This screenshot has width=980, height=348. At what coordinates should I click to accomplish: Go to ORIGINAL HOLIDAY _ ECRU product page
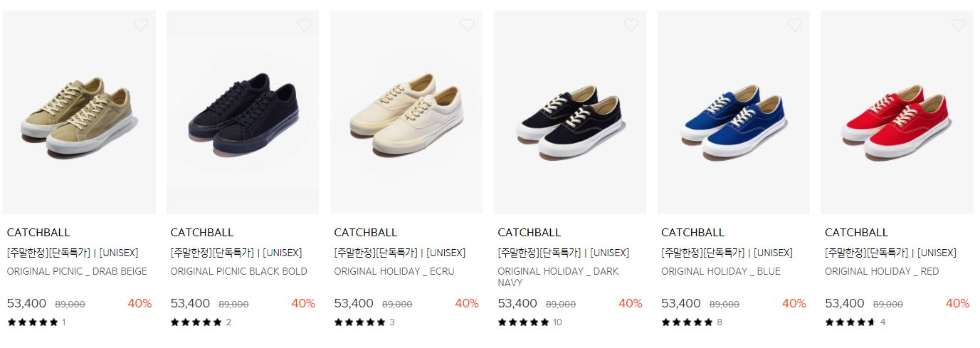click(394, 271)
